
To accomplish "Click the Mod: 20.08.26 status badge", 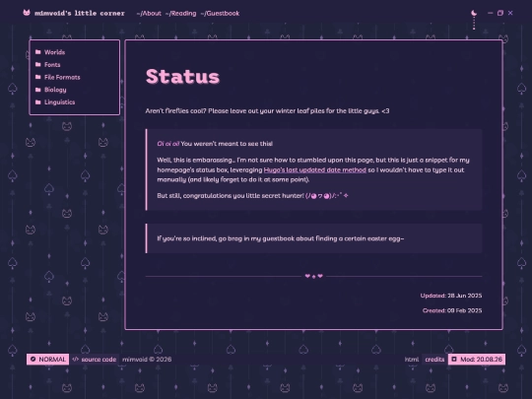I will click(477, 360).
